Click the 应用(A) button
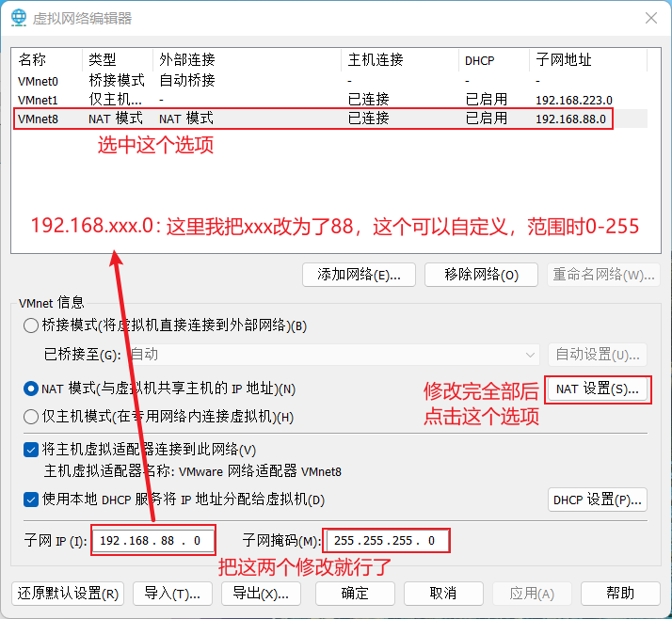This screenshot has width=672, height=619. [x=532, y=594]
